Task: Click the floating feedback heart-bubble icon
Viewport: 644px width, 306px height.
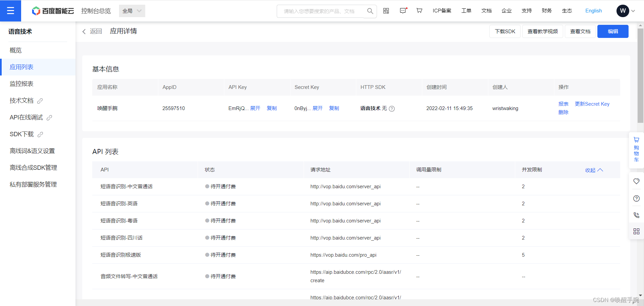Action: click(x=636, y=181)
